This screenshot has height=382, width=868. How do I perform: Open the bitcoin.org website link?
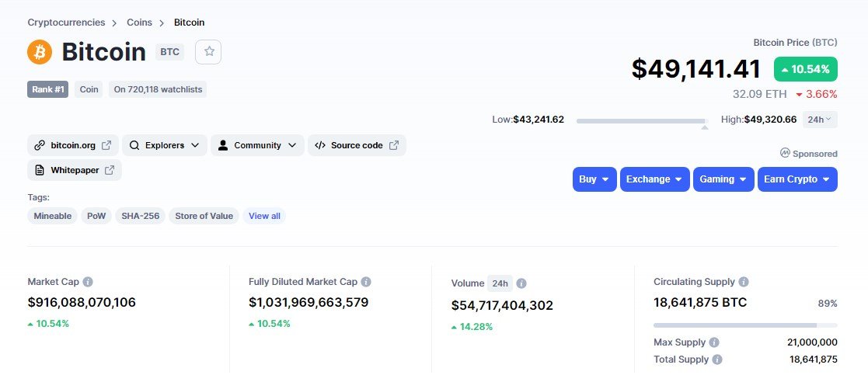72,145
